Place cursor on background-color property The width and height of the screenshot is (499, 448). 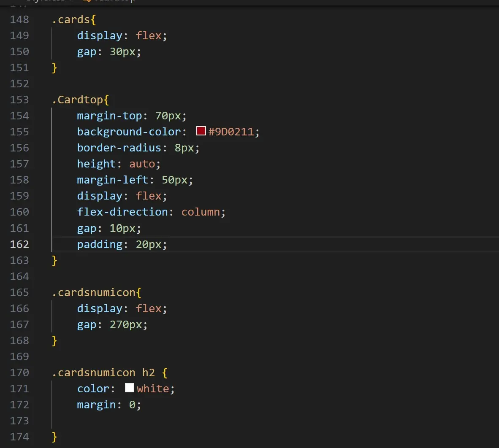click(129, 132)
